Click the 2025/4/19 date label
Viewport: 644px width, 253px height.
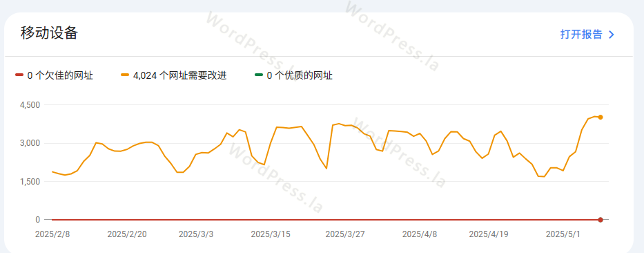(489, 234)
